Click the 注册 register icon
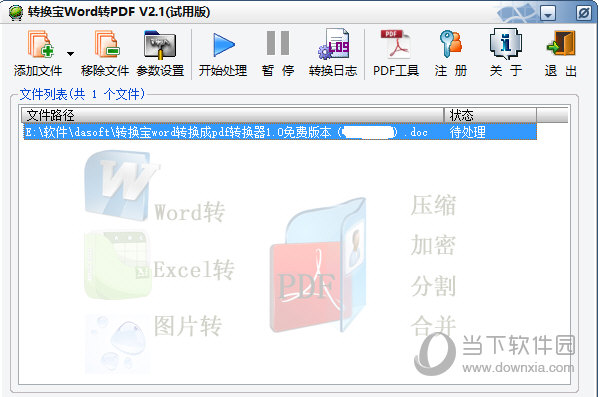The image size is (599, 397). [x=451, y=44]
